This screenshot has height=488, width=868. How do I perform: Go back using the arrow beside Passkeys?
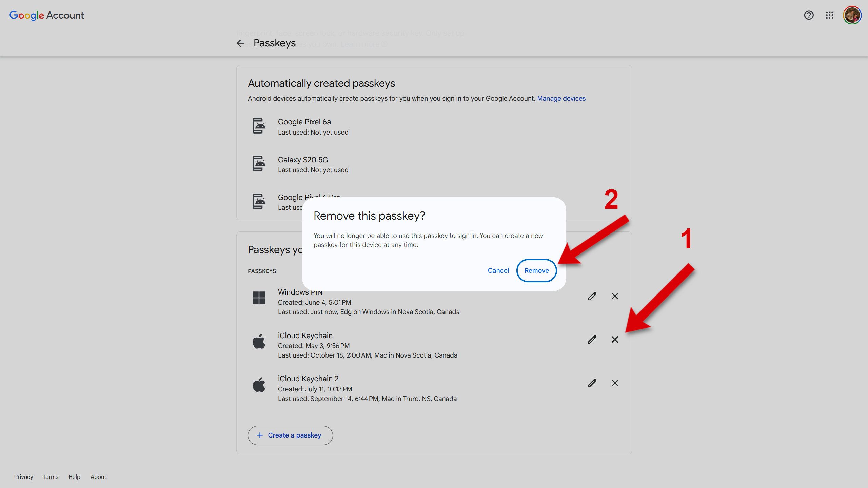[240, 43]
